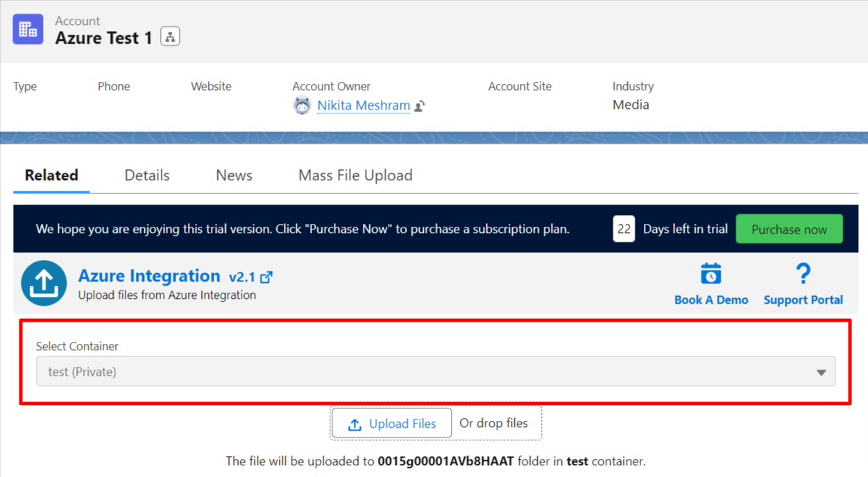Viewport: 868px width, 477px height.
Task: Open the News tab
Action: pos(234,175)
